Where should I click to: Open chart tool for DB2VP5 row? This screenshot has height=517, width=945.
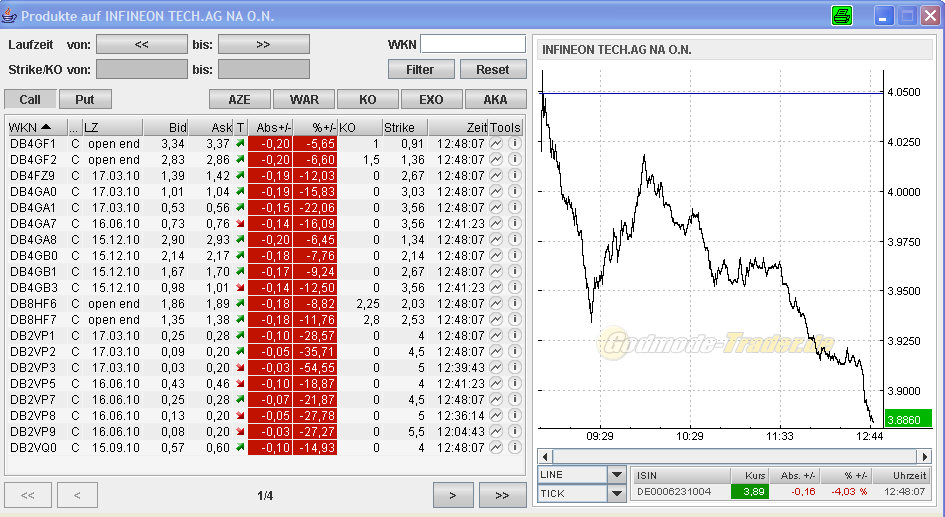tap(496, 383)
